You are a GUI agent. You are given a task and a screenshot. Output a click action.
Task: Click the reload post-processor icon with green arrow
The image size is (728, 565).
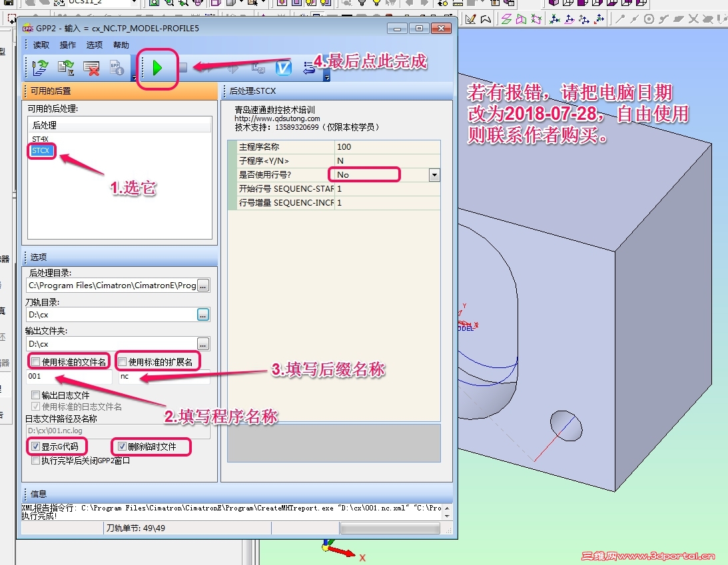[x=66, y=68]
